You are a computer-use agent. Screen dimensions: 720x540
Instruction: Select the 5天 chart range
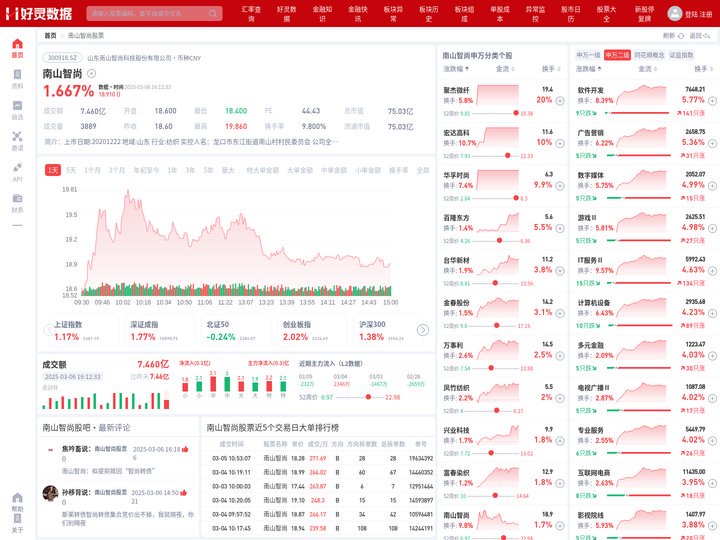[x=71, y=170]
